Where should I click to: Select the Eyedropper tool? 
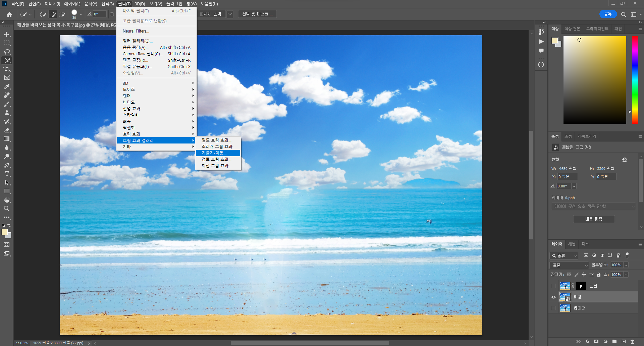(7, 86)
